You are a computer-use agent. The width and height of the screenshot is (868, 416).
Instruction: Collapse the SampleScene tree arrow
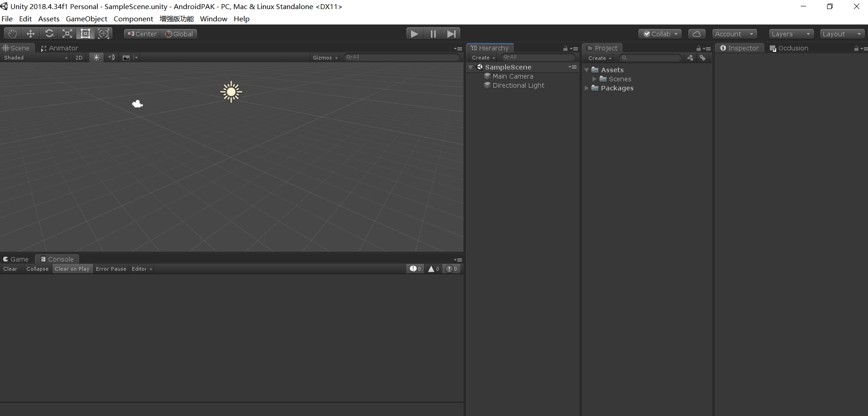(471, 67)
